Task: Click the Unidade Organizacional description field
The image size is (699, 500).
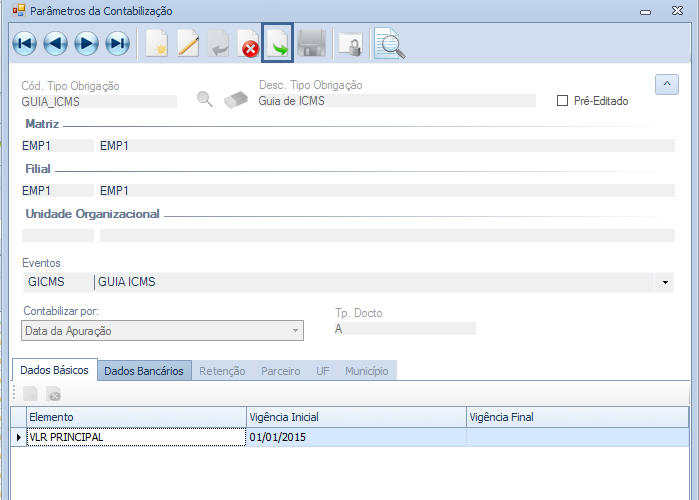Action: 387,235
